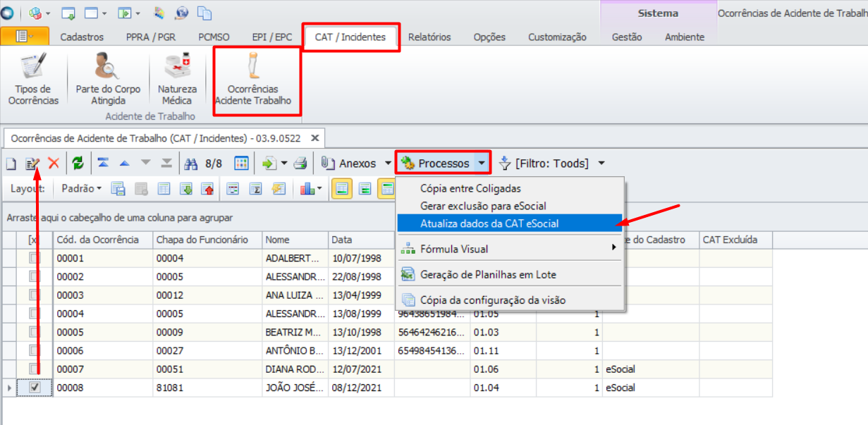This screenshot has height=425, width=868.
Task: Select the date cell 12/07/2021
Action: click(x=361, y=369)
